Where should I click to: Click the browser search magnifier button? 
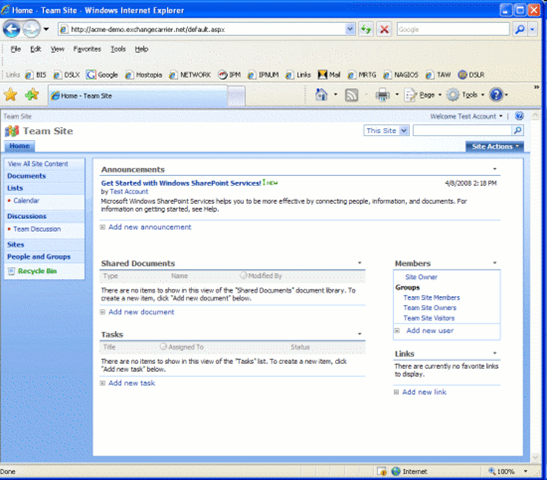coord(519,29)
